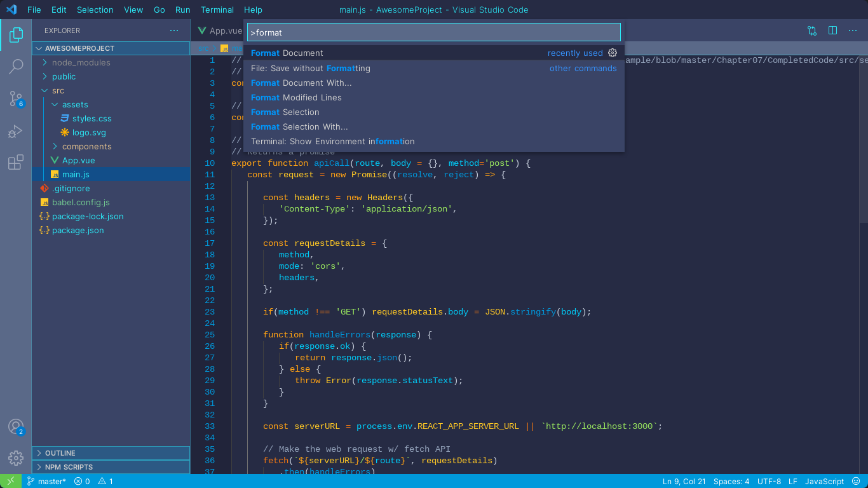Click the Split Editor icon
This screenshot has width=868, height=488.
(x=832, y=30)
